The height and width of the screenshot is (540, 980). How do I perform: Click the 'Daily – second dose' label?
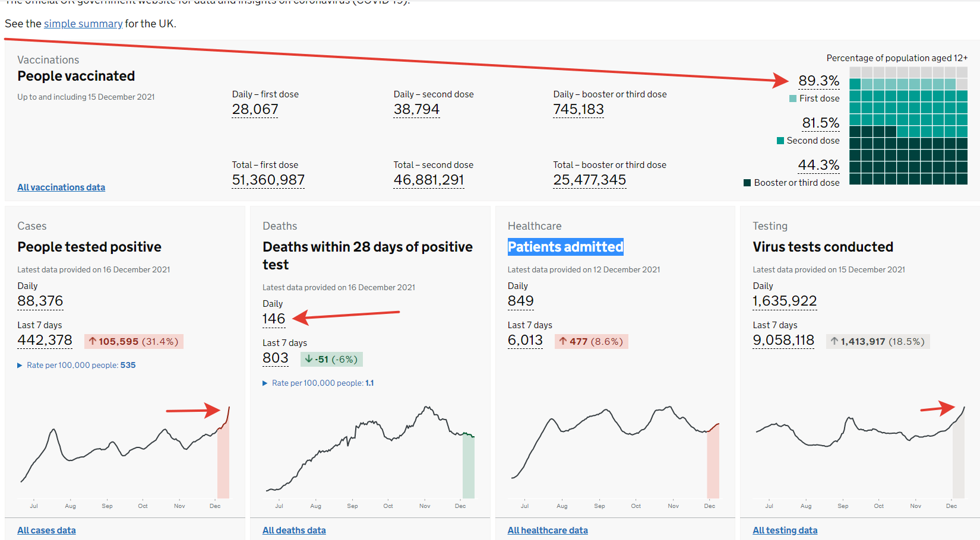pos(434,94)
